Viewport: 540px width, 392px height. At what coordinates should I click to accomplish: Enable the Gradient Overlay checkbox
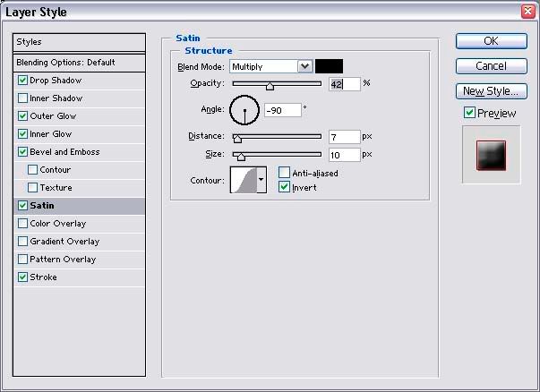tap(22, 242)
